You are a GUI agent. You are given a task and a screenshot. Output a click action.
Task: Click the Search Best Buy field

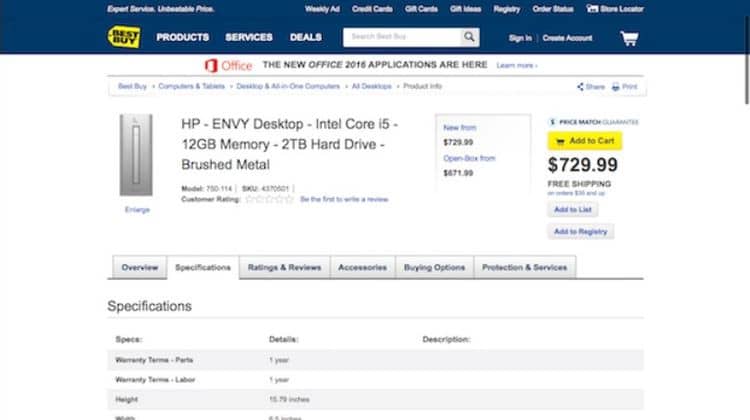tap(402, 37)
